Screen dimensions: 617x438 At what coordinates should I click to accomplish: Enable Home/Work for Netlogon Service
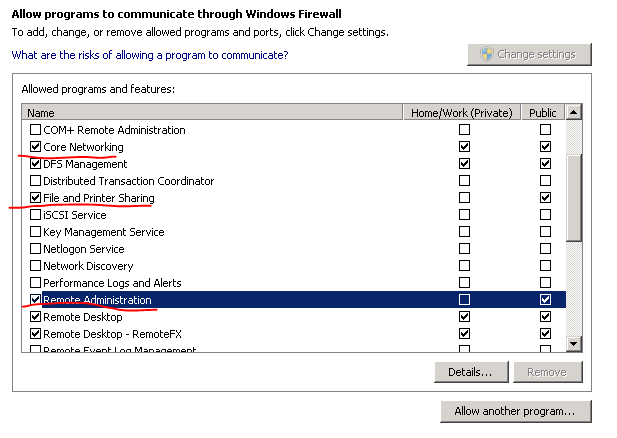464,249
